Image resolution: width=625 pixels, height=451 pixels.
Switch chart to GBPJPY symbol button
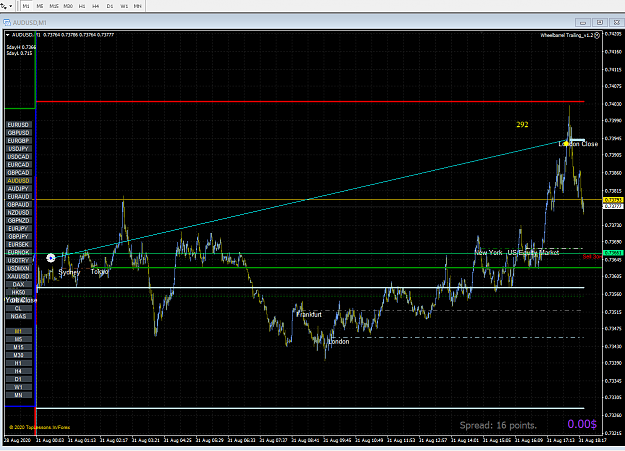point(18,236)
